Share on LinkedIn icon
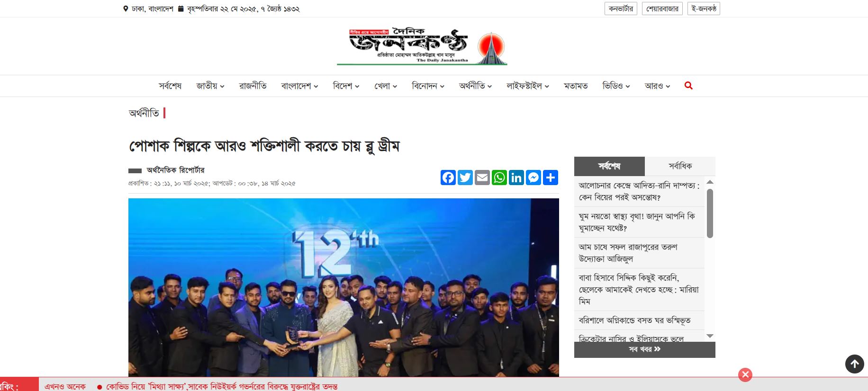This screenshot has height=391, width=868. (516, 178)
